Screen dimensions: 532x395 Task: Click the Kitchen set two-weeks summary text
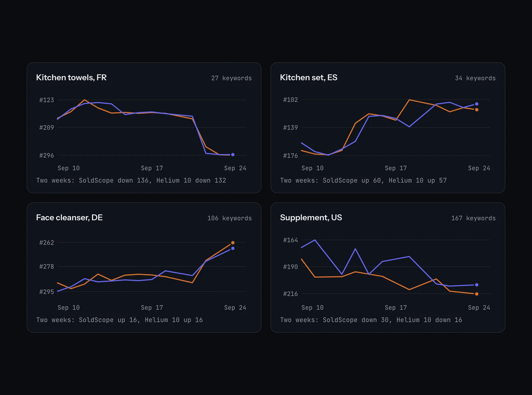click(363, 180)
